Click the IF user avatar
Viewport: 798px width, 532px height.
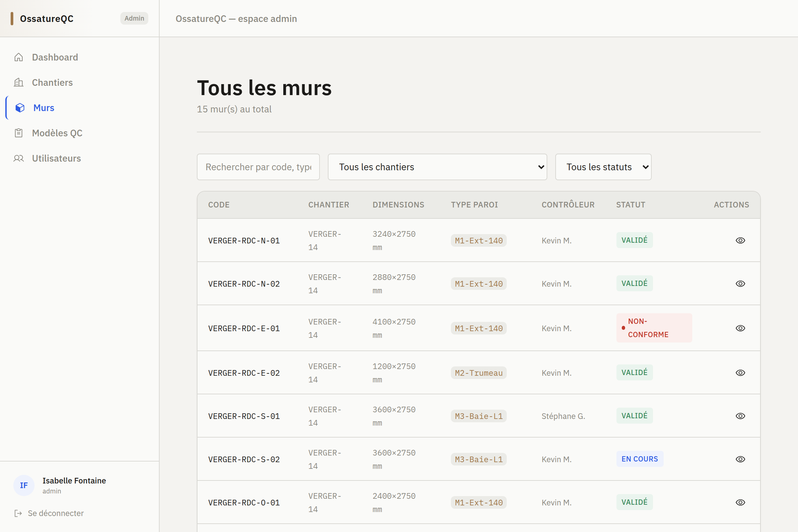tap(24, 485)
